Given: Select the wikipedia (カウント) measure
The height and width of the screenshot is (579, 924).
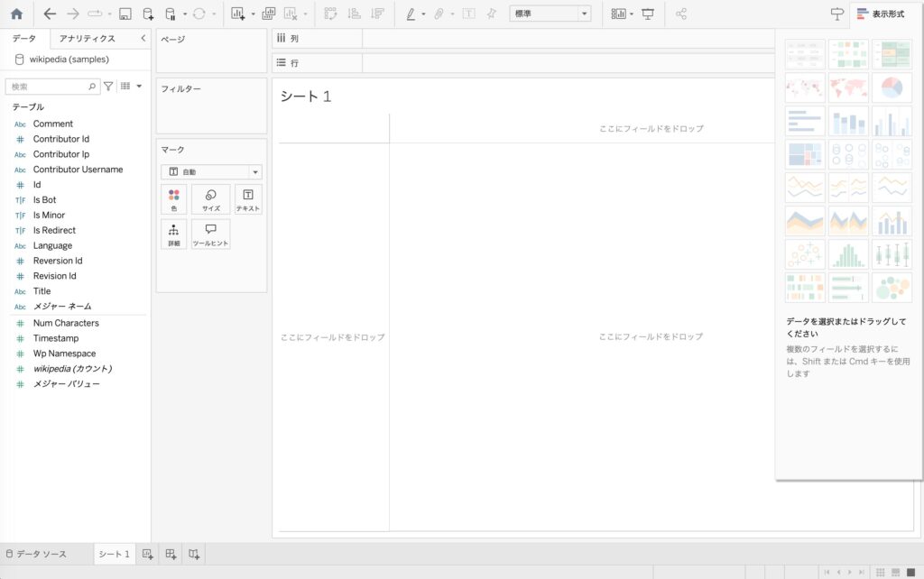Looking at the screenshot, I should point(72,369).
